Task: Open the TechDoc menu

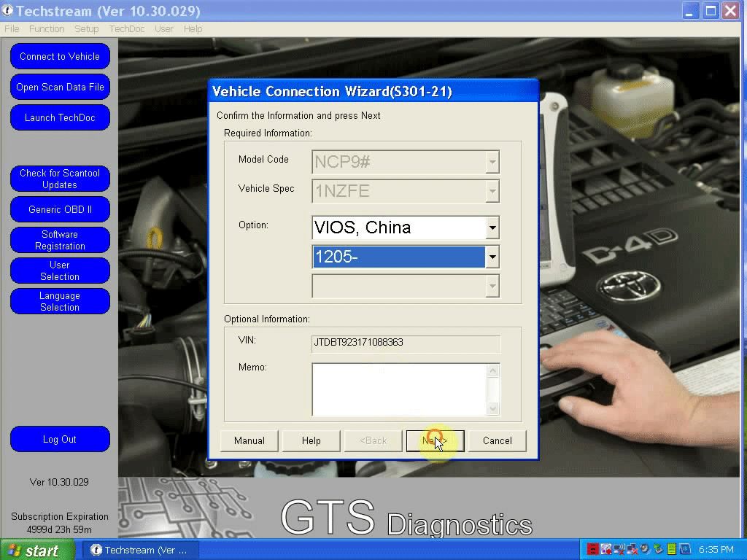Action: point(127,29)
